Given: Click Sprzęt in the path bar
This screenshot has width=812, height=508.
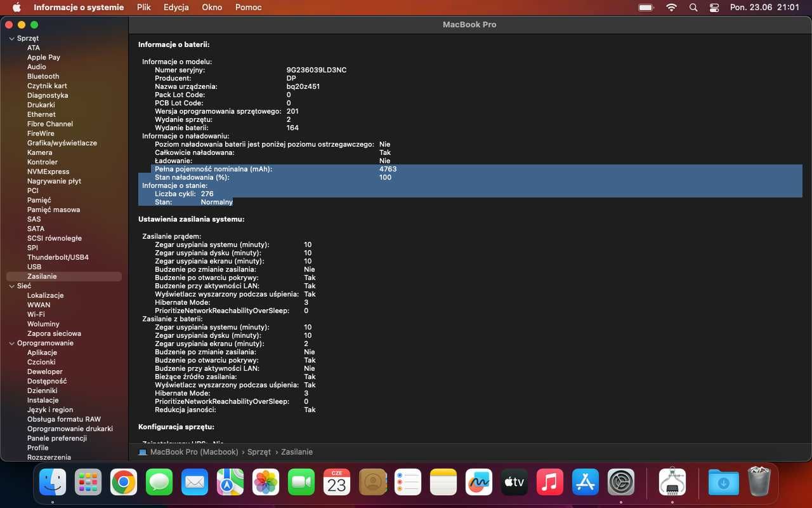Looking at the screenshot, I should click(259, 452).
